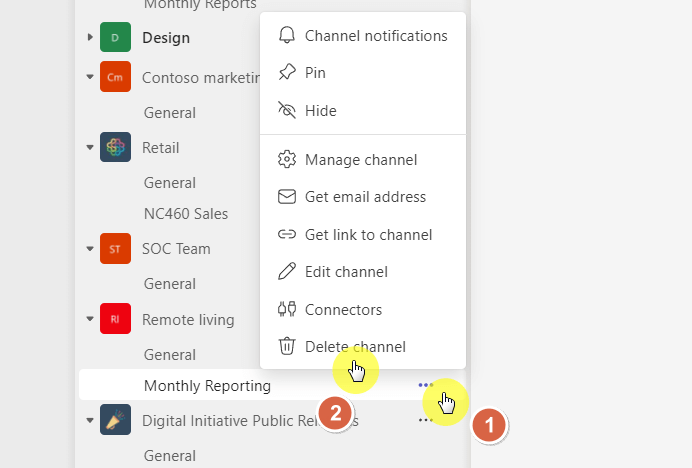The width and height of the screenshot is (692, 468).
Task: Click the envelope icon for Get email address
Action: coord(287,196)
